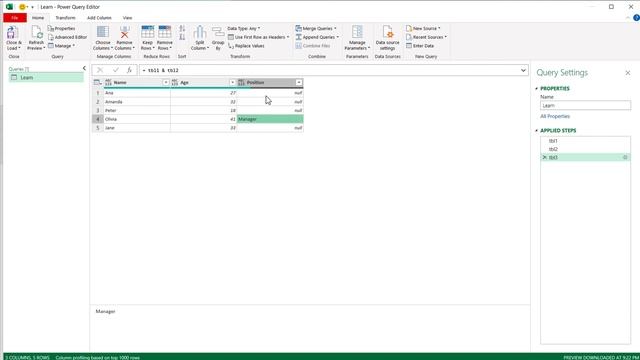Click the Age column data type icon

pos(175,82)
